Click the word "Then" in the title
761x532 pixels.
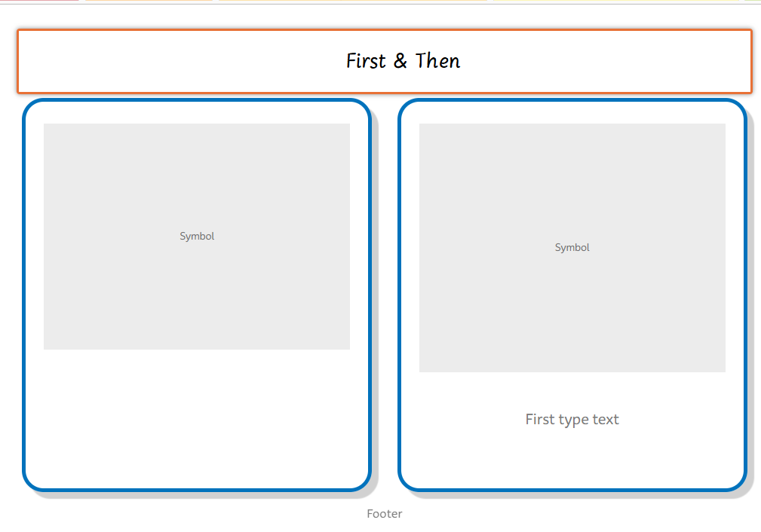438,61
